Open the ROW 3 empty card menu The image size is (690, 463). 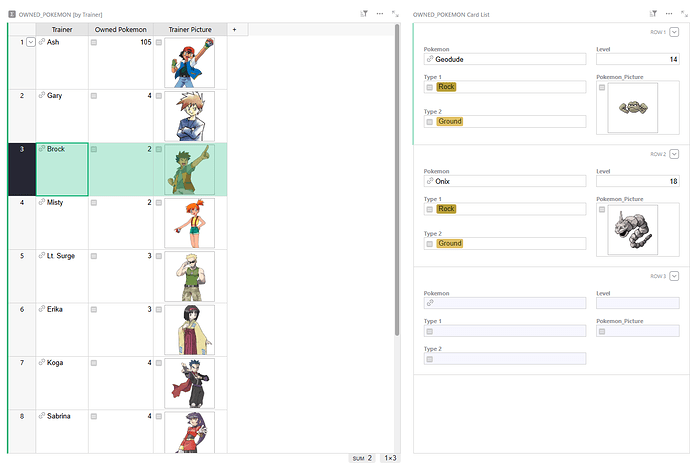click(674, 276)
